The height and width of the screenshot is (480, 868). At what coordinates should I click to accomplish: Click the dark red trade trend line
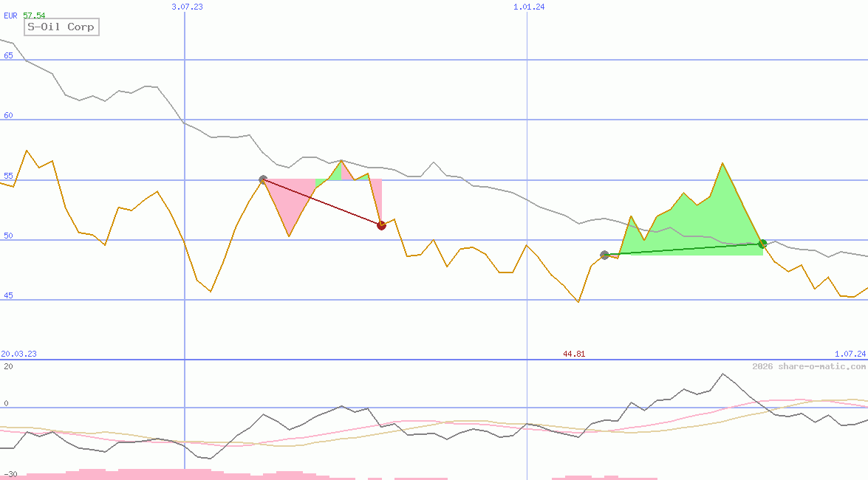[322, 202]
